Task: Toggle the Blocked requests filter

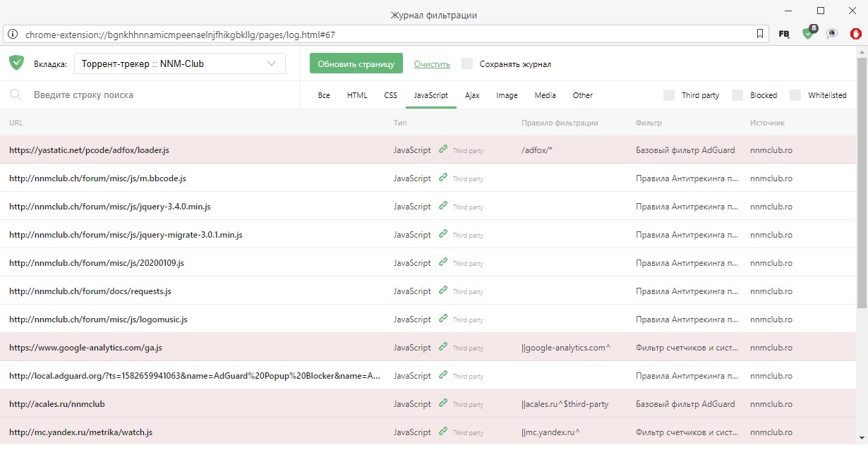Action: (737, 95)
